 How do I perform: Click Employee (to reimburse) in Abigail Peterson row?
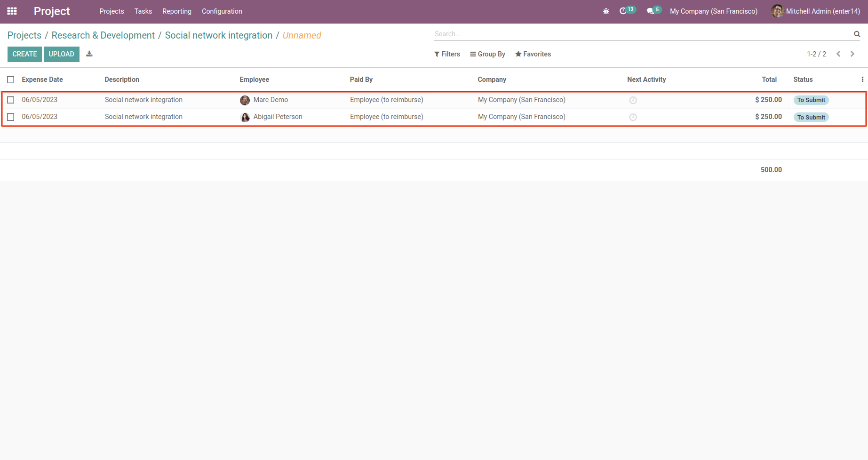click(x=387, y=117)
